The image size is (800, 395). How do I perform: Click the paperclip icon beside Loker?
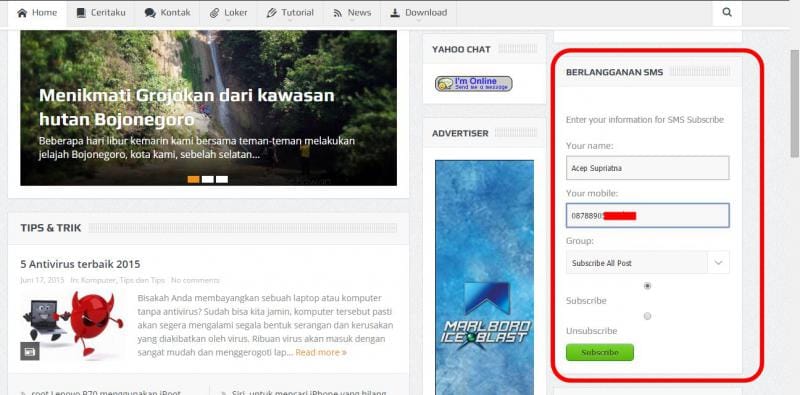(x=214, y=13)
